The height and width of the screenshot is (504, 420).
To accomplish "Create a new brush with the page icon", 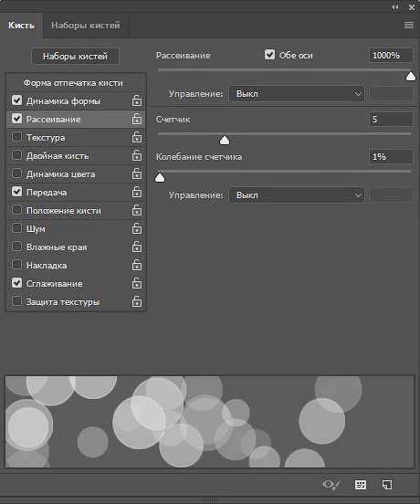I will tap(387, 485).
